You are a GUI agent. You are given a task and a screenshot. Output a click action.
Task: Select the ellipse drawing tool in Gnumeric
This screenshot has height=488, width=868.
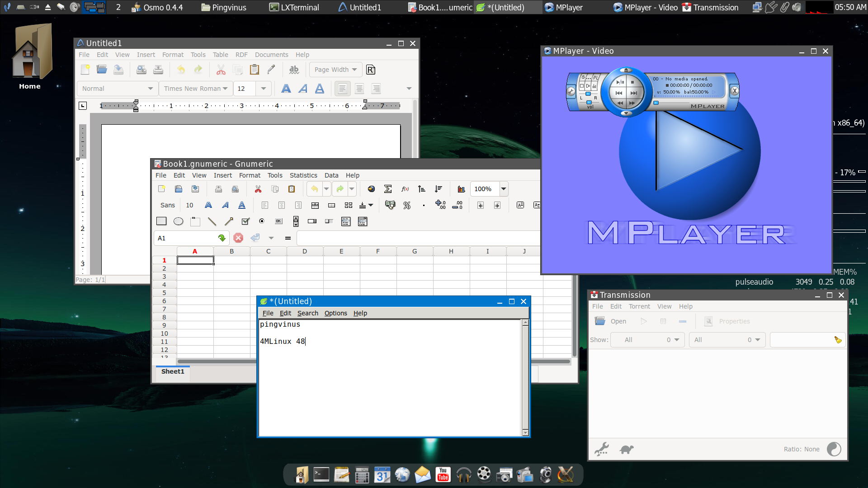click(178, 221)
